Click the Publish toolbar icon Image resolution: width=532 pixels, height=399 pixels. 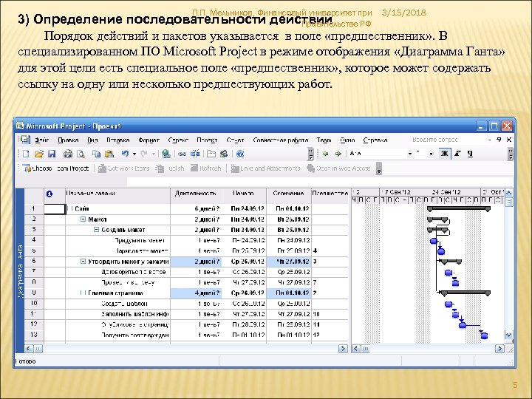click(160, 168)
